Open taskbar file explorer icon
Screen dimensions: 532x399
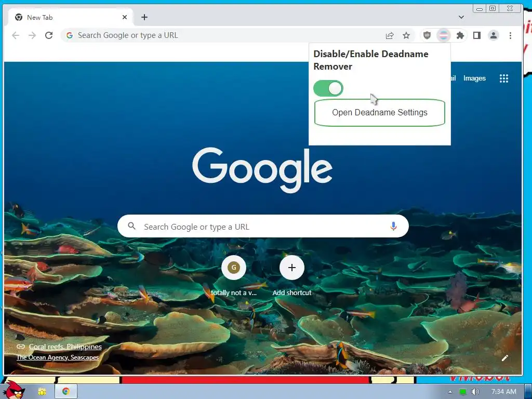[x=42, y=392]
